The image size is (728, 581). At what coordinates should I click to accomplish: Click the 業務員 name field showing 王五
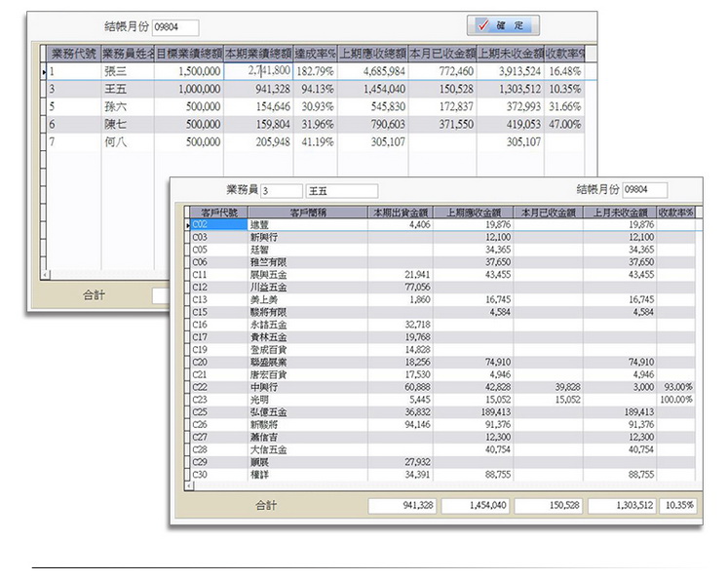click(341, 191)
